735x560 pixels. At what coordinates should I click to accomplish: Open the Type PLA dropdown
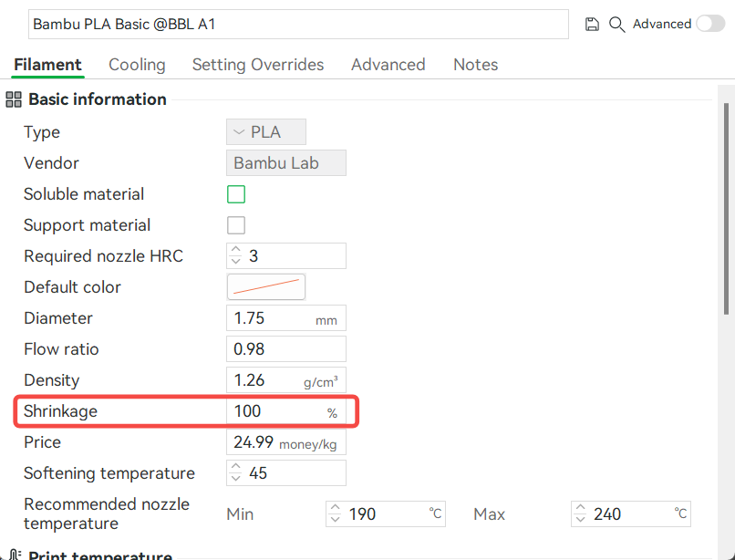click(x=266, y=132)
